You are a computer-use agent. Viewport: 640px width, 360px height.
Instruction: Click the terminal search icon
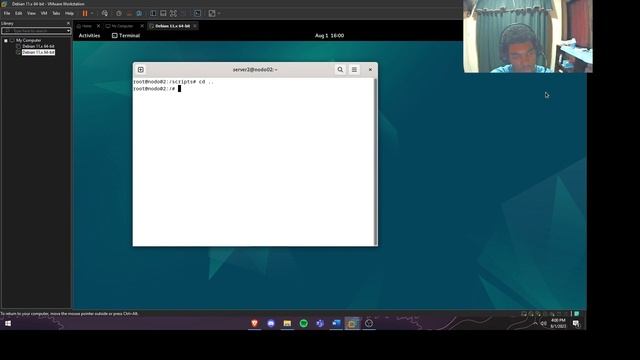click(x=340, y=70)
